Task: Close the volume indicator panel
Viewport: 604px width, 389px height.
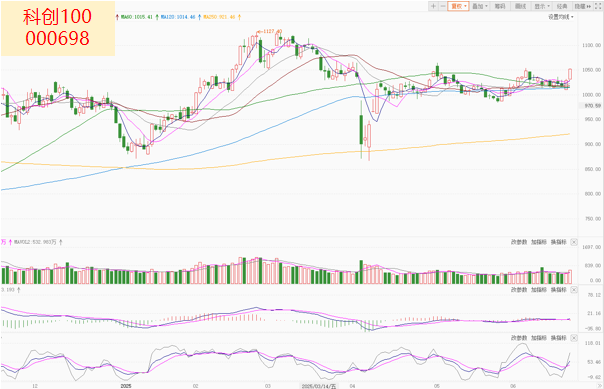Action: pyautogui.click(x=574, y=242)
